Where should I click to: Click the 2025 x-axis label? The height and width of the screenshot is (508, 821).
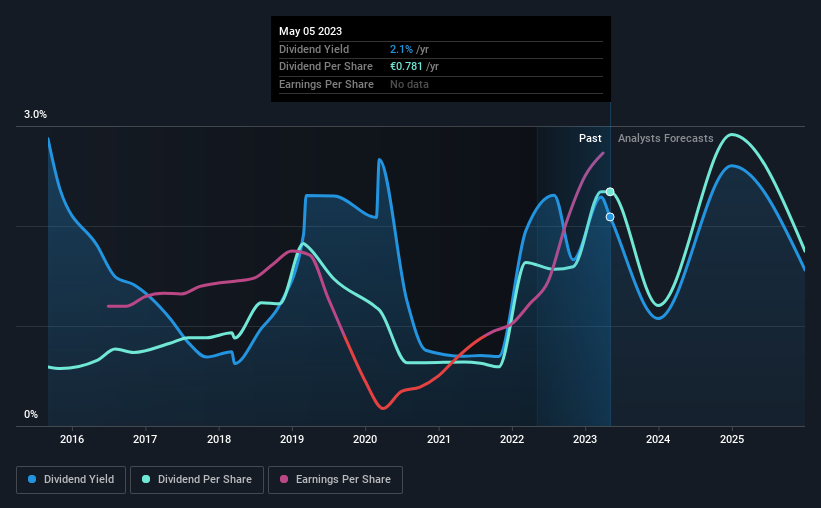732,439
